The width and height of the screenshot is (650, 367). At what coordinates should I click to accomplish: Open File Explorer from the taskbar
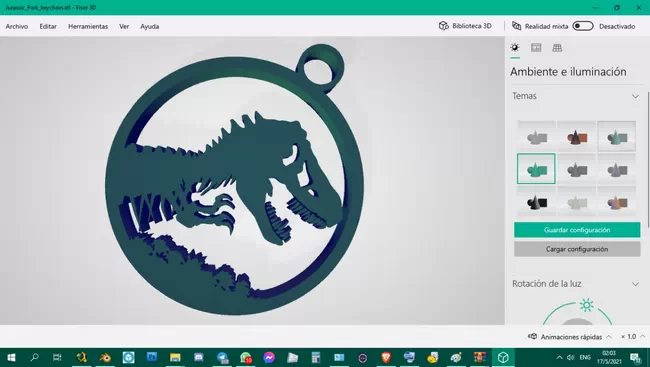(x=175, y=357)
